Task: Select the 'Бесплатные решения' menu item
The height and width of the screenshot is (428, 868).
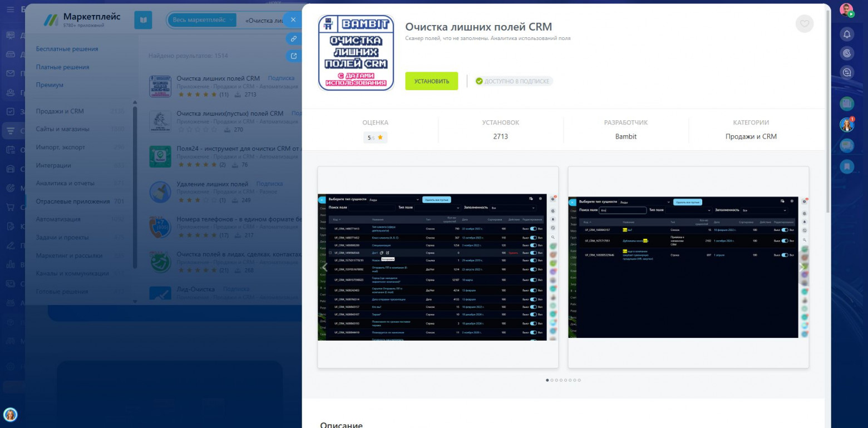Action: (x=67, y=49)
